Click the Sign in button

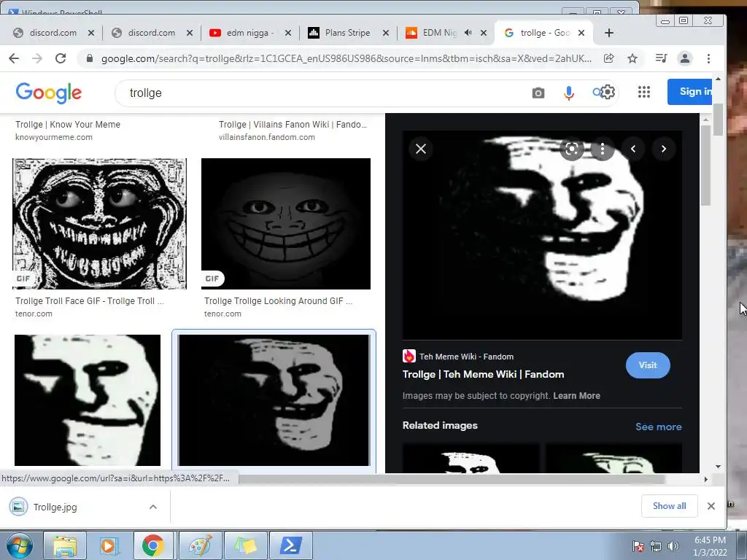[690, 91]
